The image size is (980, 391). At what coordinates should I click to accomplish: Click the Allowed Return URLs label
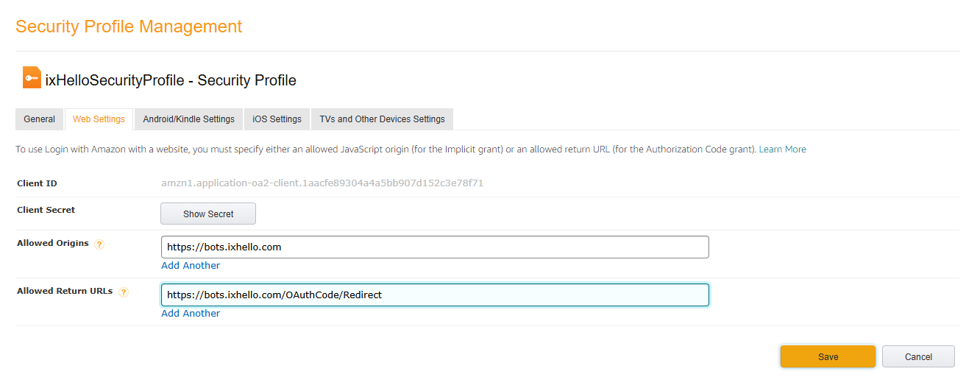[x=65, y=291]
